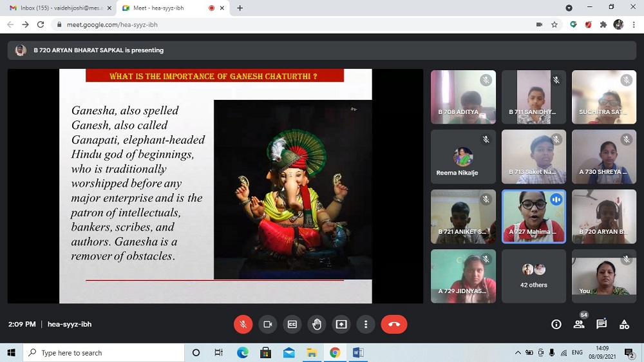Viewport: 644px width, 362px height.
Task: Open a new browser tab
Action: coord(240,8)
